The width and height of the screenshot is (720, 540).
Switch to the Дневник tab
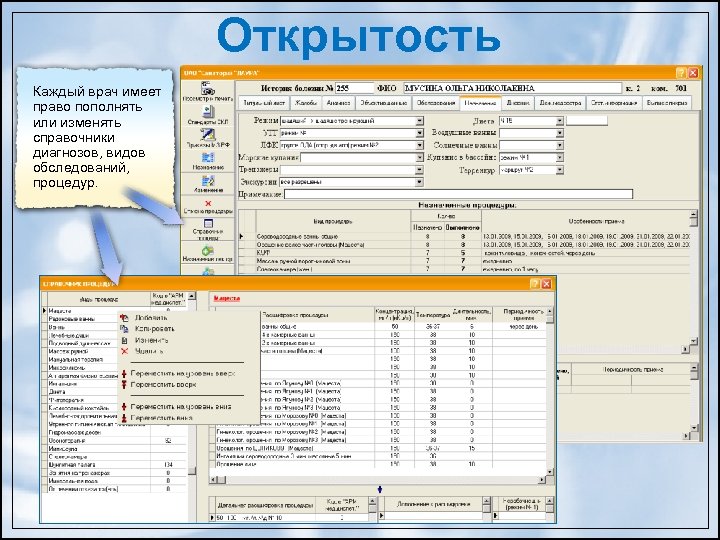[518, 103]
